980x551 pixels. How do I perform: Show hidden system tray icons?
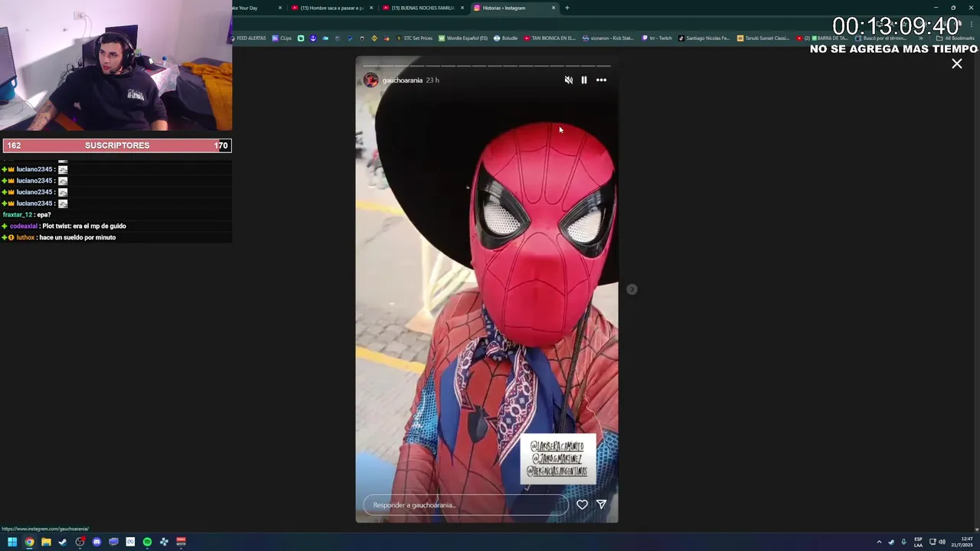pyautogui.click(x=879, y=542)
